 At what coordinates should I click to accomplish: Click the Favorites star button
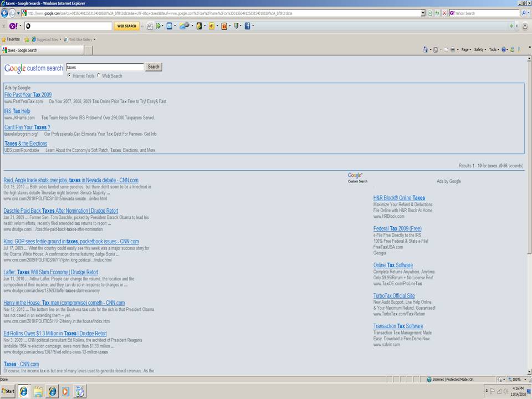pyautogui.click(x=11, y=39)
